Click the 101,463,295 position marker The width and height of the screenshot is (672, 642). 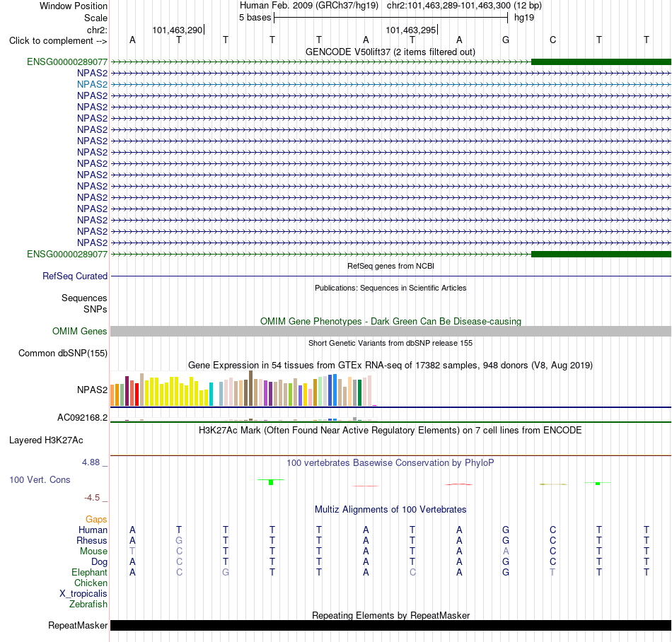[x=411, y=30]
